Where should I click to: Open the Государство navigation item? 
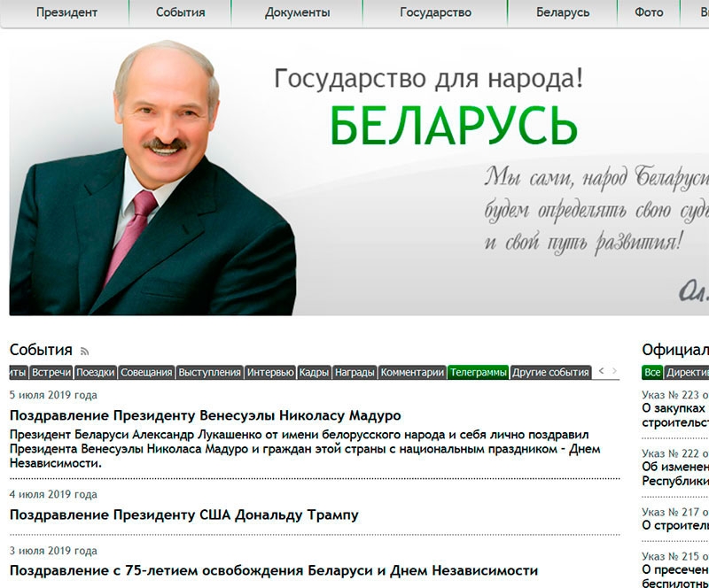point(435,12)
